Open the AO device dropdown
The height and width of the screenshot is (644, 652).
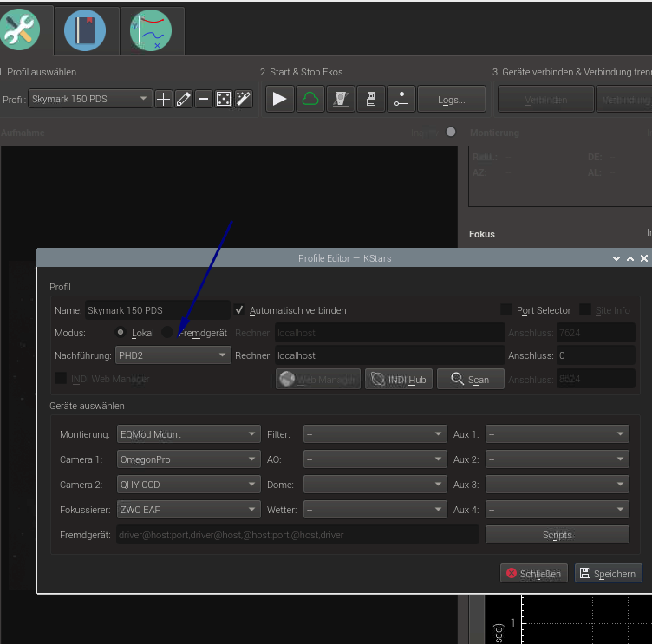tap(375, 459)
